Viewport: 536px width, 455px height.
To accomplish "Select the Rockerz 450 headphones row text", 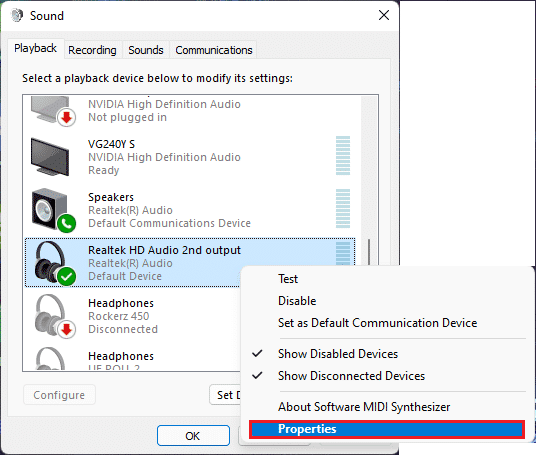I will point(119,316).
